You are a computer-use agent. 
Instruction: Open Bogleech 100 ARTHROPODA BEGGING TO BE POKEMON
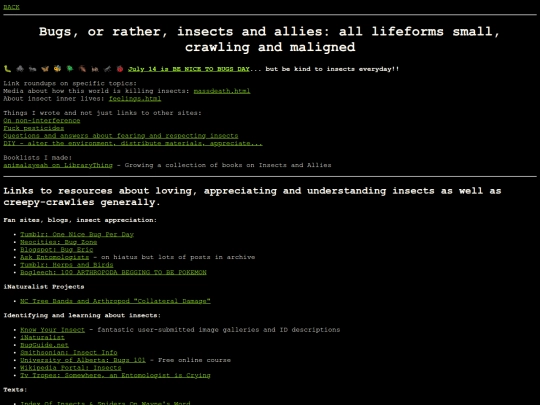click(113, 272)
